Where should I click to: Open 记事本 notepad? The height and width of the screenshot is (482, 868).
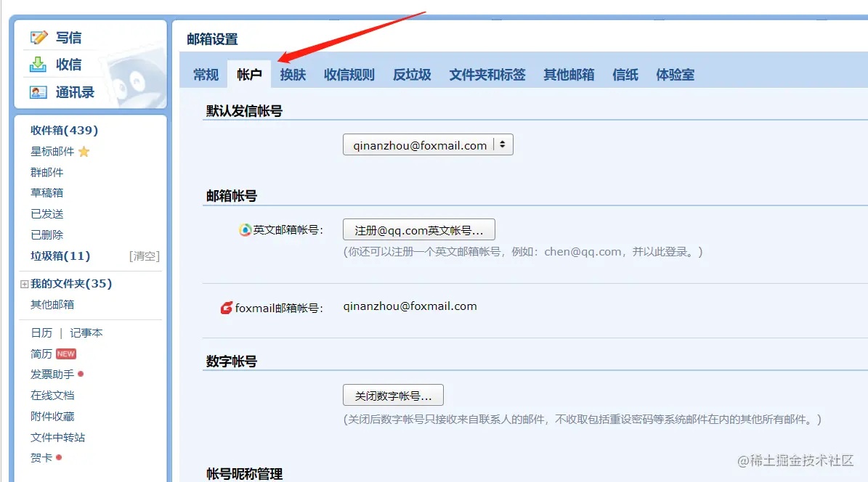[x=86, y=332]
